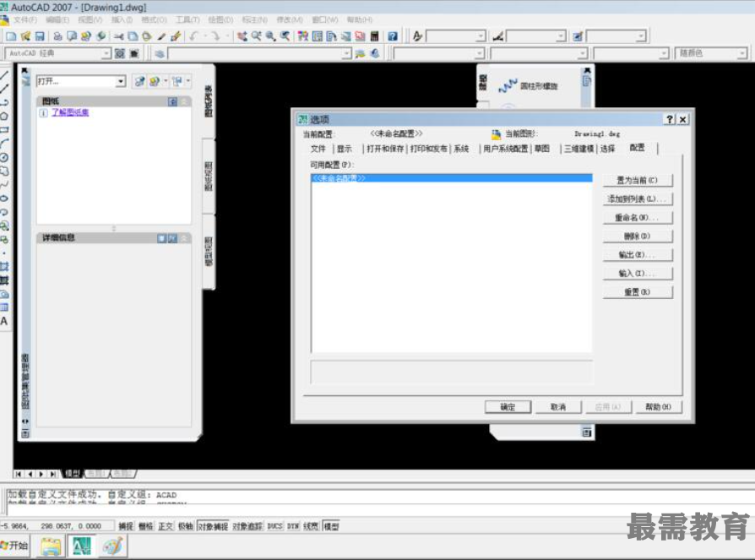Toggle 极轴 polar tracking in status bar
Viewport: 755px width, 560px height.
[186, 526]
